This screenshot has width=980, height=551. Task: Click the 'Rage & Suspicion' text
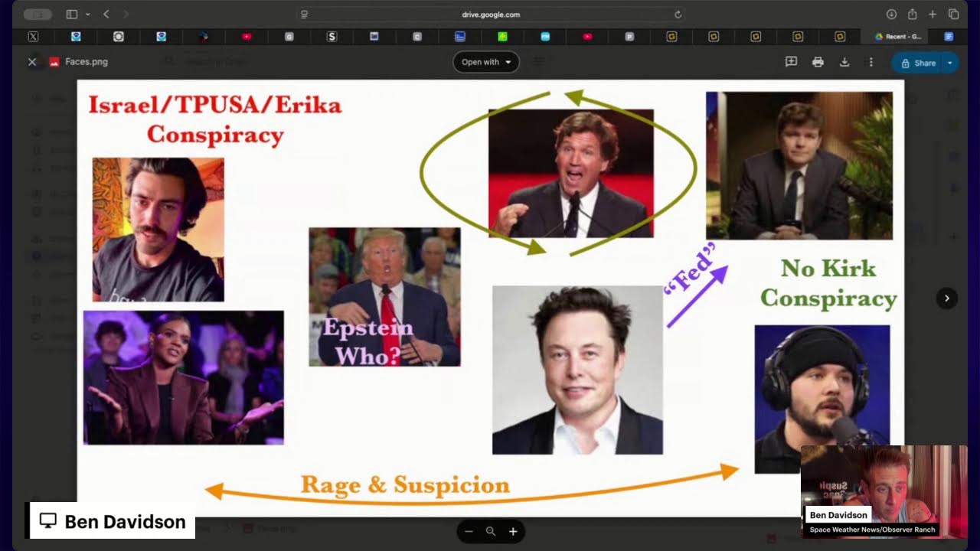pos(405,484)
